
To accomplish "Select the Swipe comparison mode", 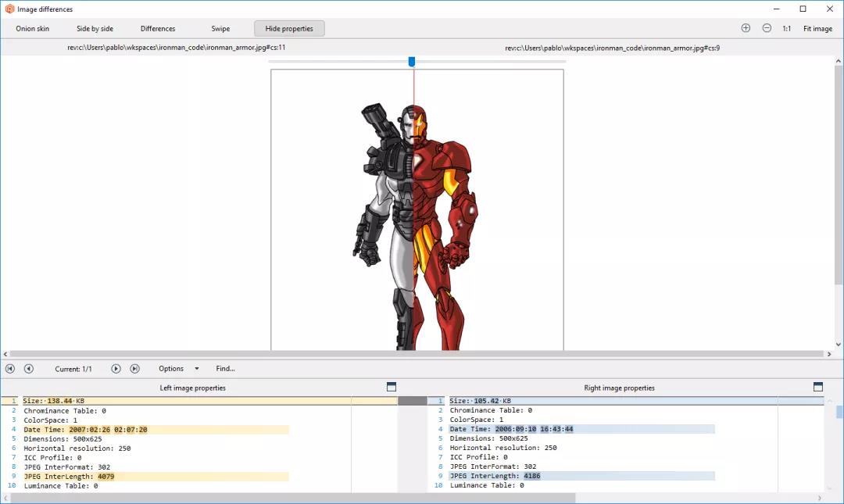I will pos(220,29).
